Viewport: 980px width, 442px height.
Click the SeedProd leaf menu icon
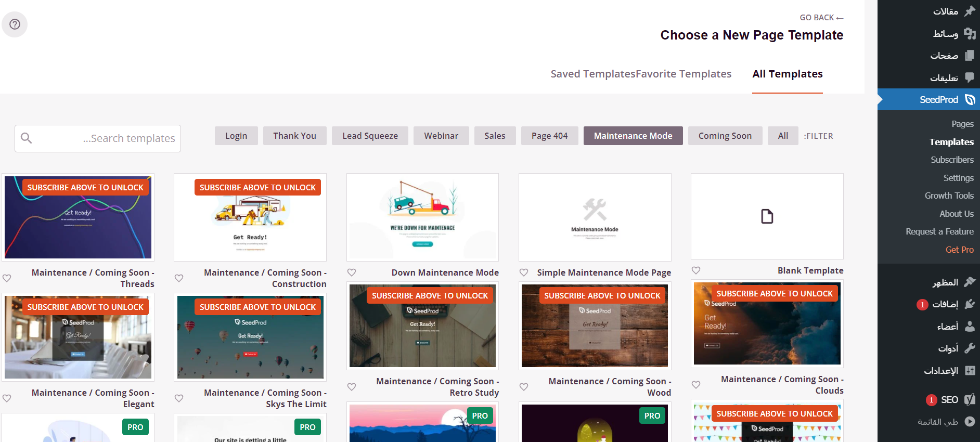coord(970,99)
